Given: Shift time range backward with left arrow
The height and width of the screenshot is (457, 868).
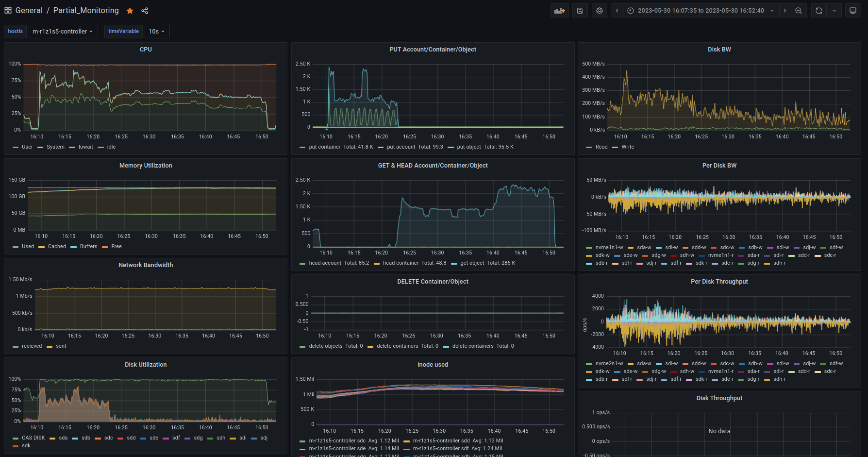Looking at the screenshot, I should (617, 11).
